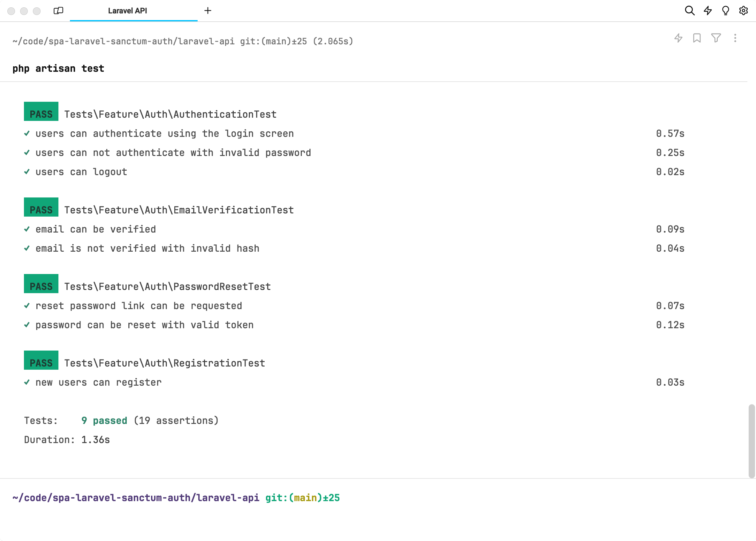This screenshot has width=756, height=541.
Task: Click 'Tests\Feature\Auth\AuthenticationTest' line
Action: [170, 115]
